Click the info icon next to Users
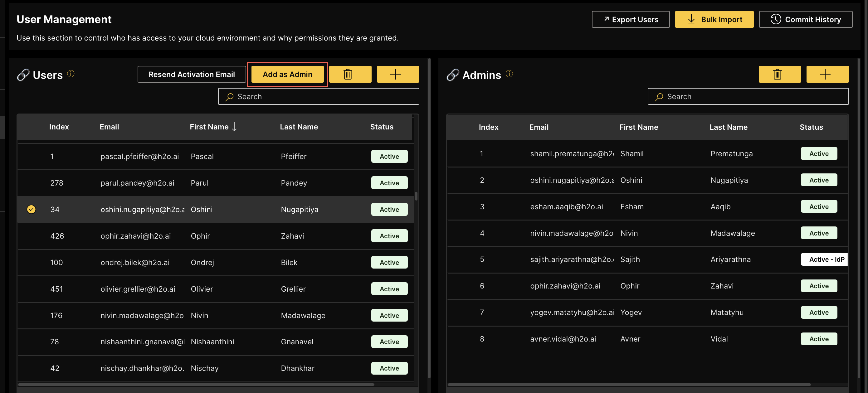868x393 pixels. 71,74
